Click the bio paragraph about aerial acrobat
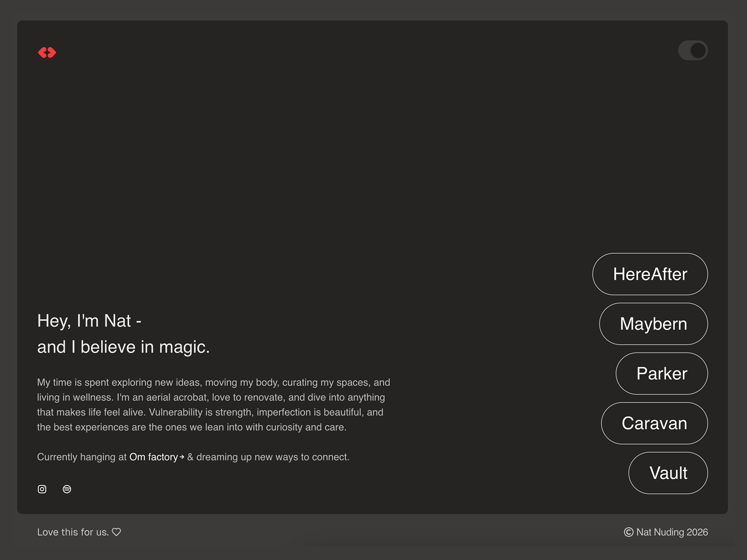Image resolution: width=747 pixels, height=560 pixels. [213, 405]
